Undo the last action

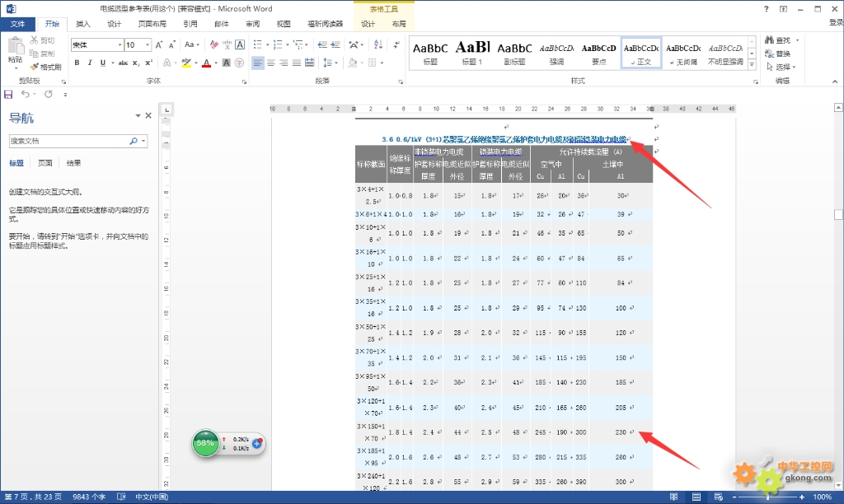pos(25,94)
